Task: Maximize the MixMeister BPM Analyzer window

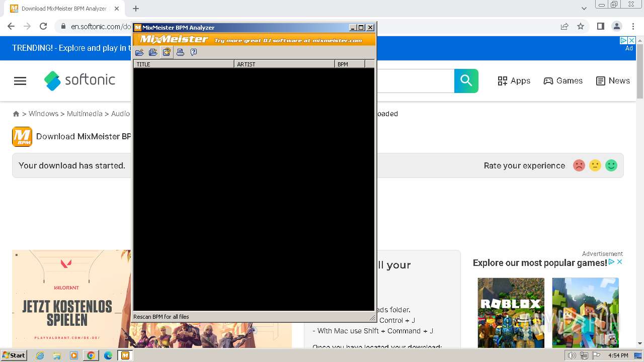Action: pyautogui.click(x=361, y=28)
